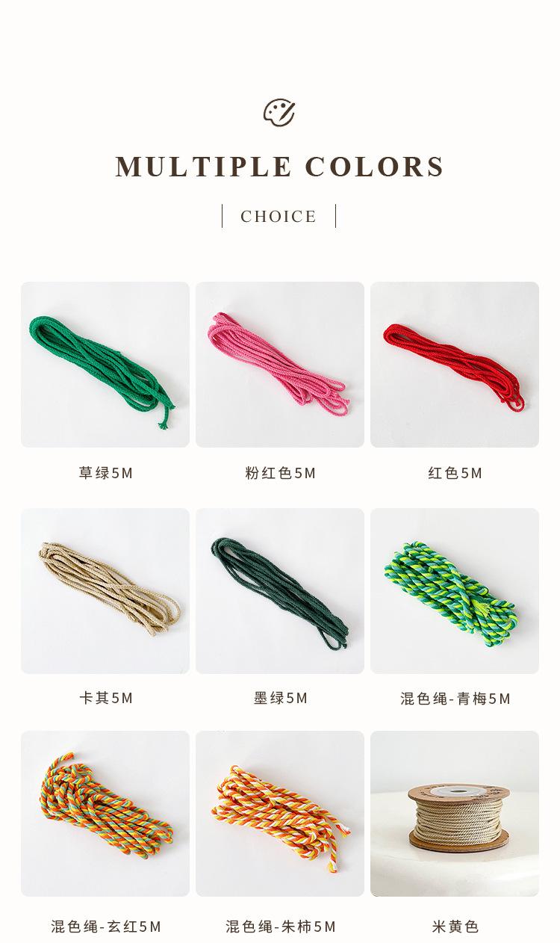560x943 pixels.
Task: Click the 墨绿5M label
Action: (280, 698)
